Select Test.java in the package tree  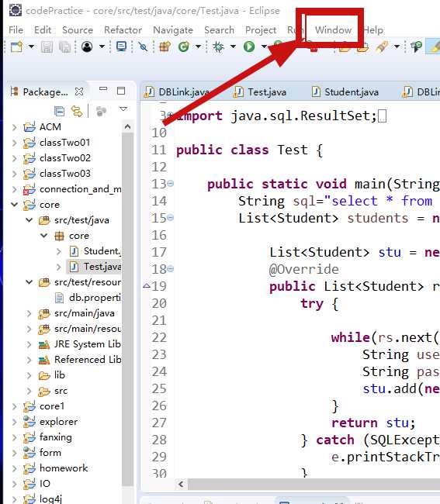102,267
